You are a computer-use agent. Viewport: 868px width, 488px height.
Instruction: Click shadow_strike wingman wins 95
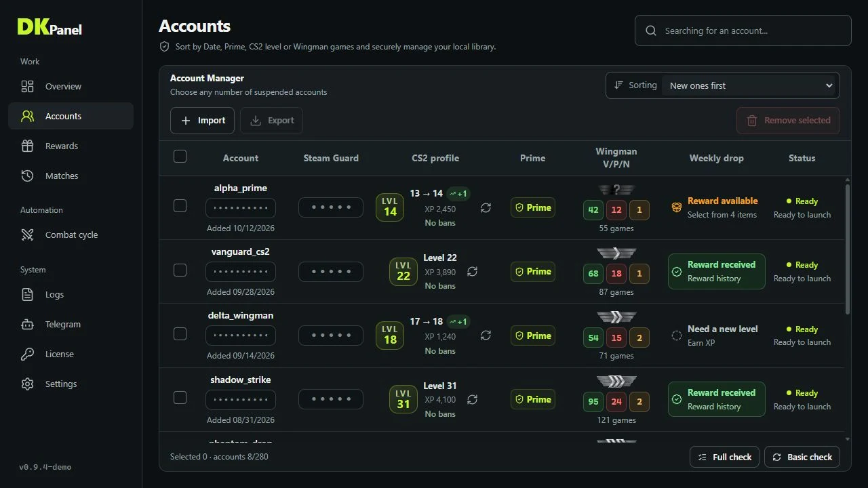click(593, 402)
